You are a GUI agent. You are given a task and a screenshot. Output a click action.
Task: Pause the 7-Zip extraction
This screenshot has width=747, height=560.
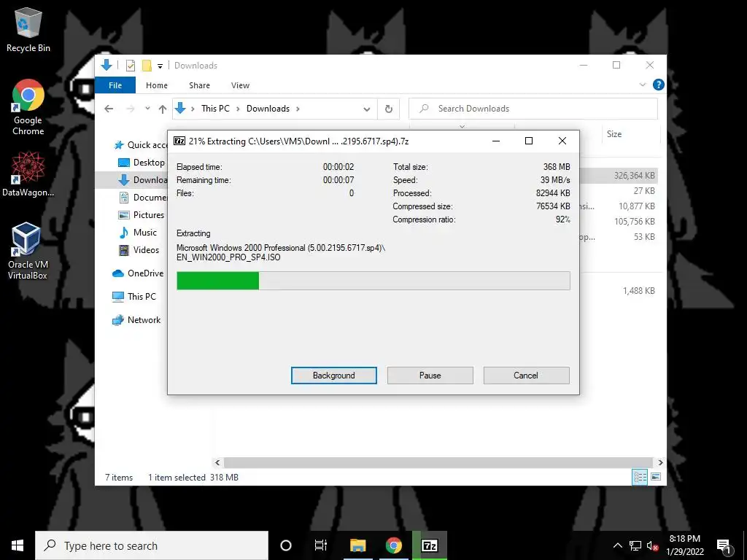point(430,376)
